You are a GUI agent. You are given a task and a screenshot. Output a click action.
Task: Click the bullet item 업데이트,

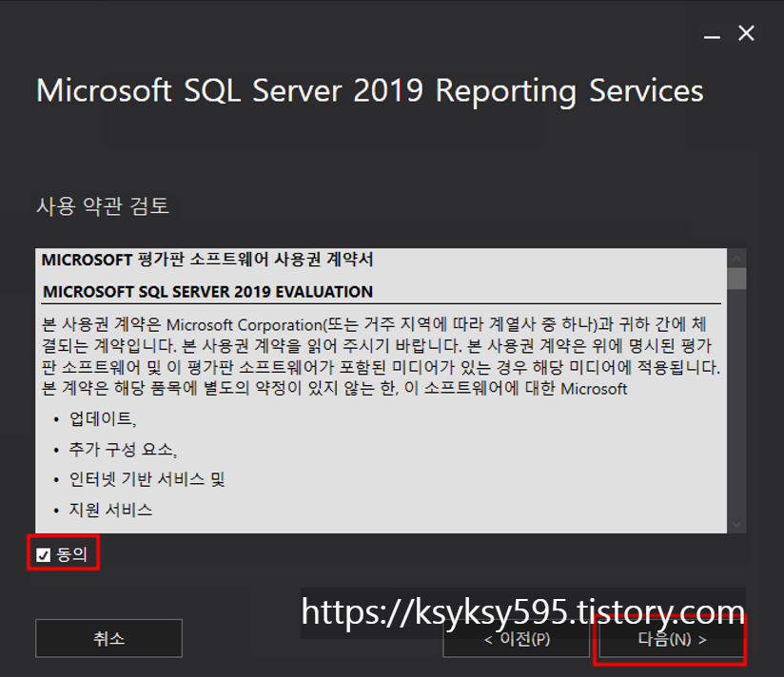103,418
